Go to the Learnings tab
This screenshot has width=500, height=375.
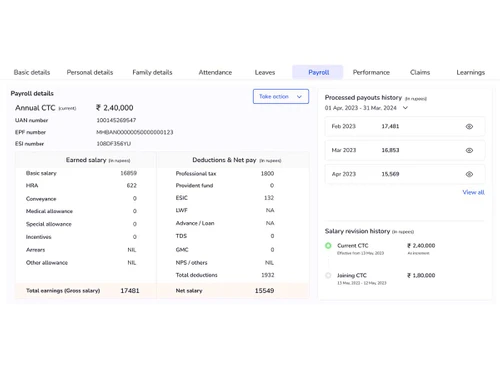470,72
